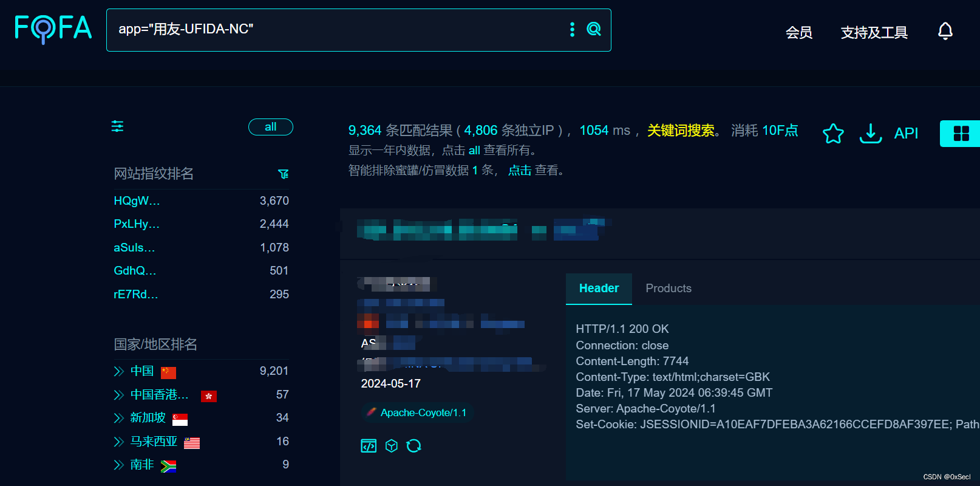
Task: Open the notifications bell
Action: pos(945,31)
